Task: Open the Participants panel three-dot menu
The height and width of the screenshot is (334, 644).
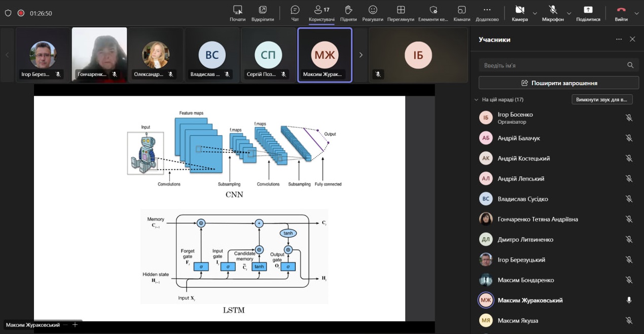Action: [x=619, y=39]
